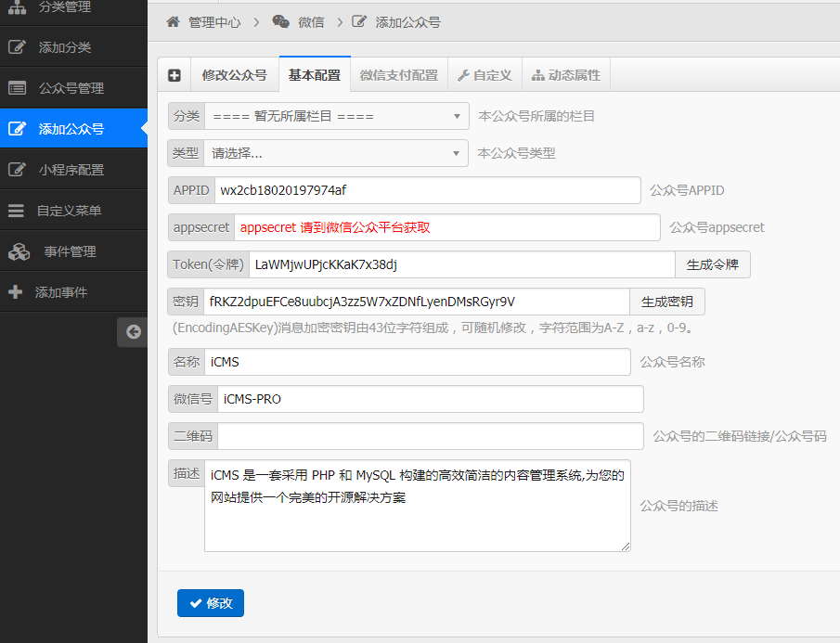
Task: Click the APPID input field
Action: 428,190
